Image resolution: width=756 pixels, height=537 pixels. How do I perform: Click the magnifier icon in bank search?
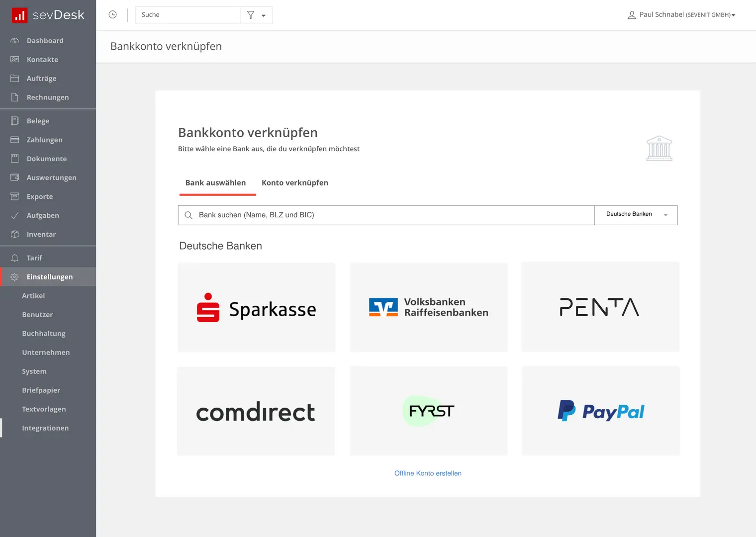189,215
